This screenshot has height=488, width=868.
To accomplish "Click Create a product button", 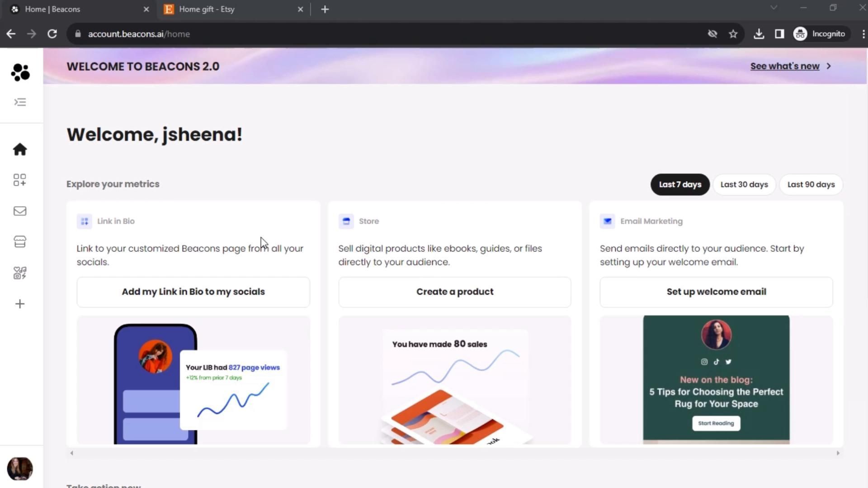I will tap(454, 292).
